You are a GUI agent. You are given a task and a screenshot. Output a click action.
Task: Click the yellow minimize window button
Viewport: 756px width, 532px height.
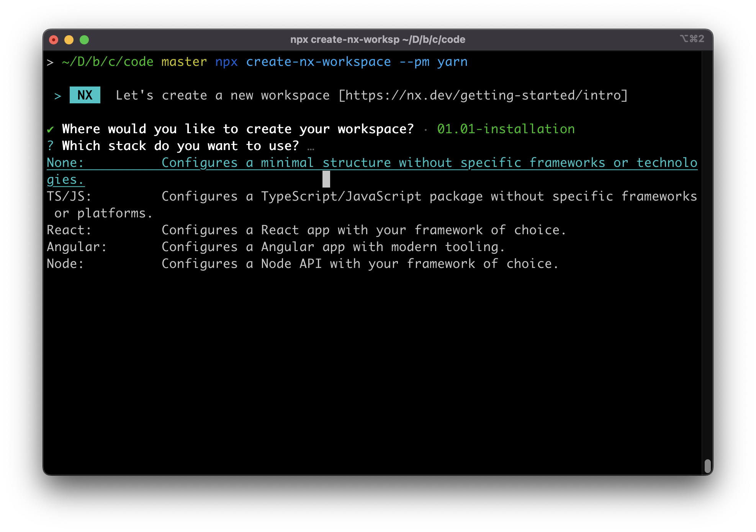[x=69, y=40]
